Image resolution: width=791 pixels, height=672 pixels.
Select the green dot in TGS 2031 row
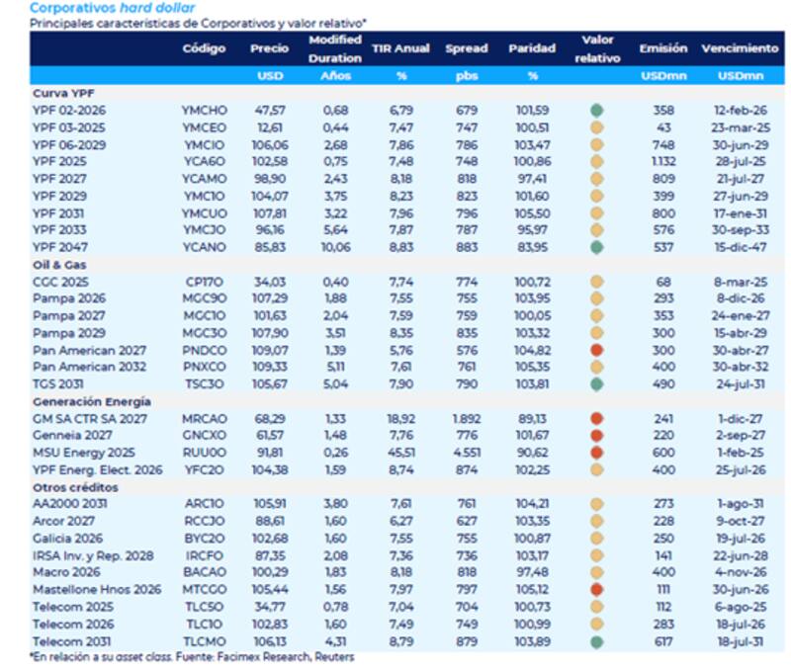(x=596, y=384)
